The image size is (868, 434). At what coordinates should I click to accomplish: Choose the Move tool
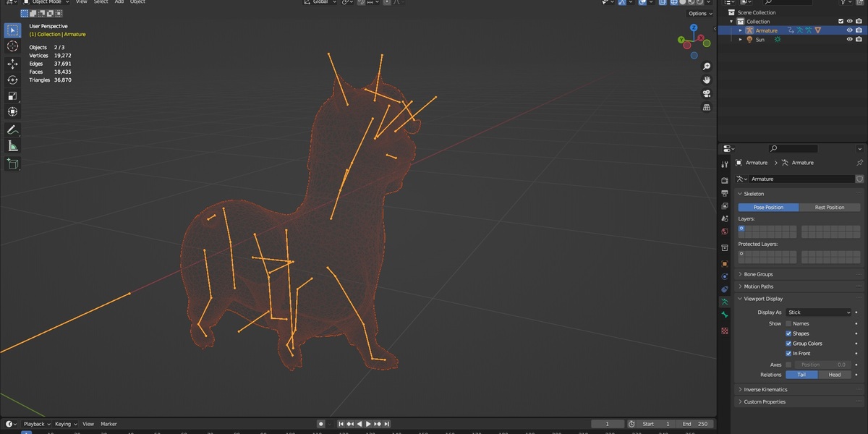point(12,64)
